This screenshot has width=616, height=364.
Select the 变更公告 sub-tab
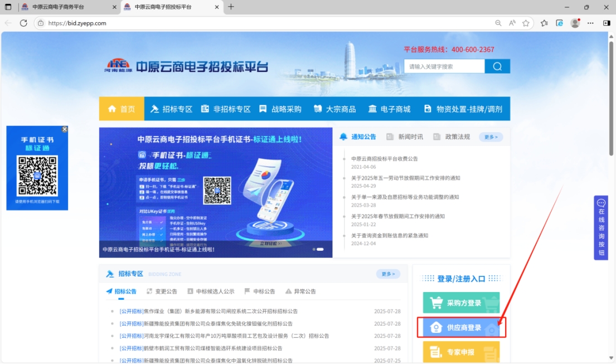click(162, 292)
